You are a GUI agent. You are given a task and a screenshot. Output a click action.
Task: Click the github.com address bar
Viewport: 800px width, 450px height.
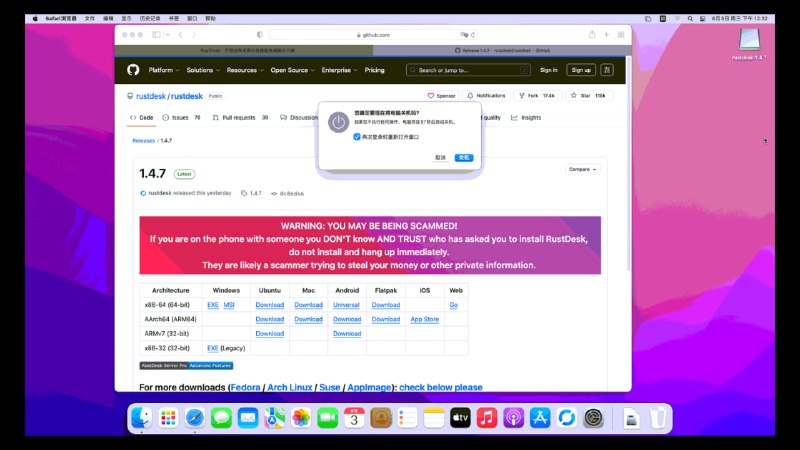[373, 35]
